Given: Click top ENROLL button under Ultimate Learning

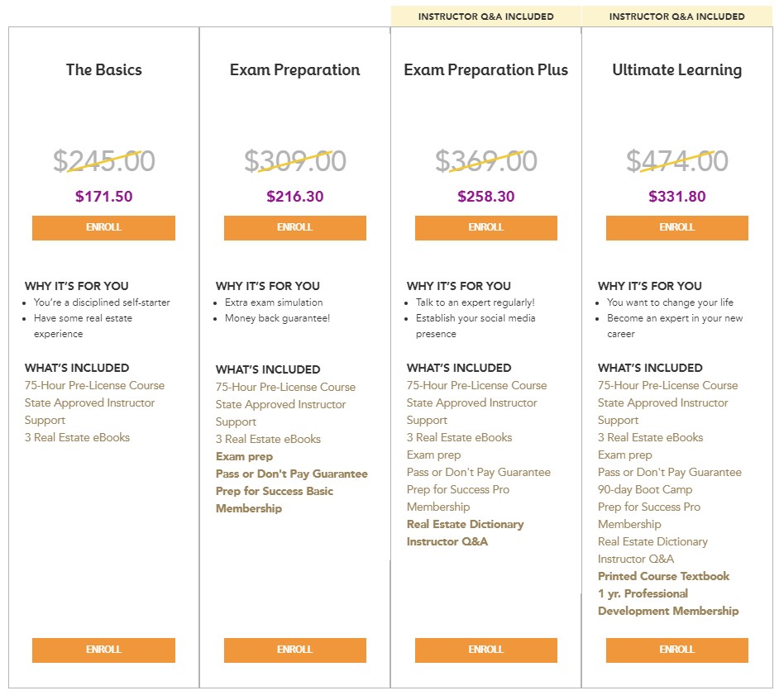Looking at the screenshot, I should click(676, 228).
